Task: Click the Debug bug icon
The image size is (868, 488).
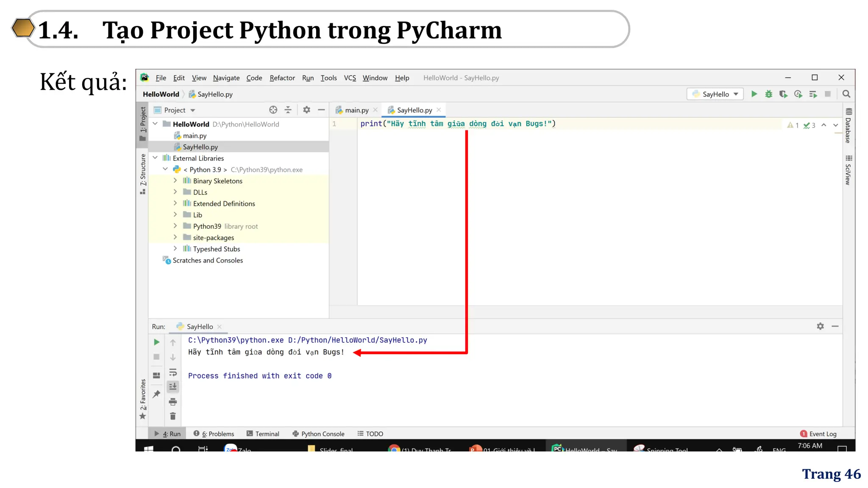Action: pyautogui.click(x=768, y=94)
